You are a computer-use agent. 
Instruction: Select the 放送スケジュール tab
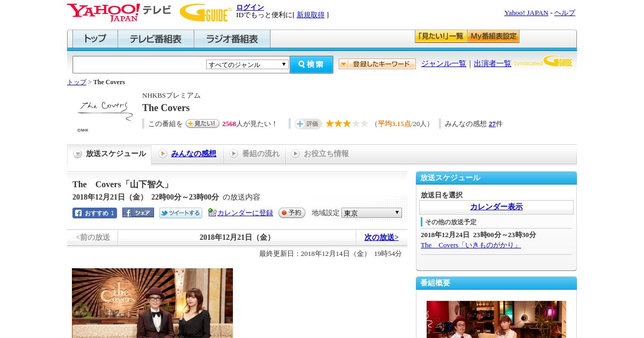109,154
